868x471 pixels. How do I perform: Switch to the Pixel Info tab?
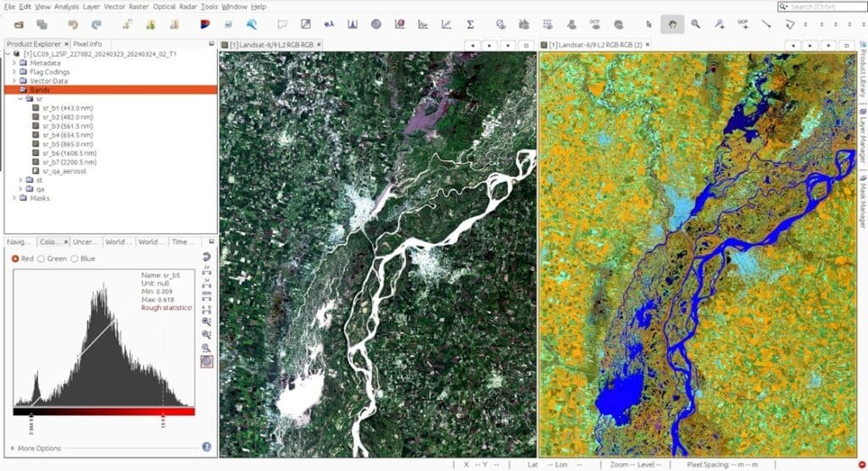pos(87,43)
